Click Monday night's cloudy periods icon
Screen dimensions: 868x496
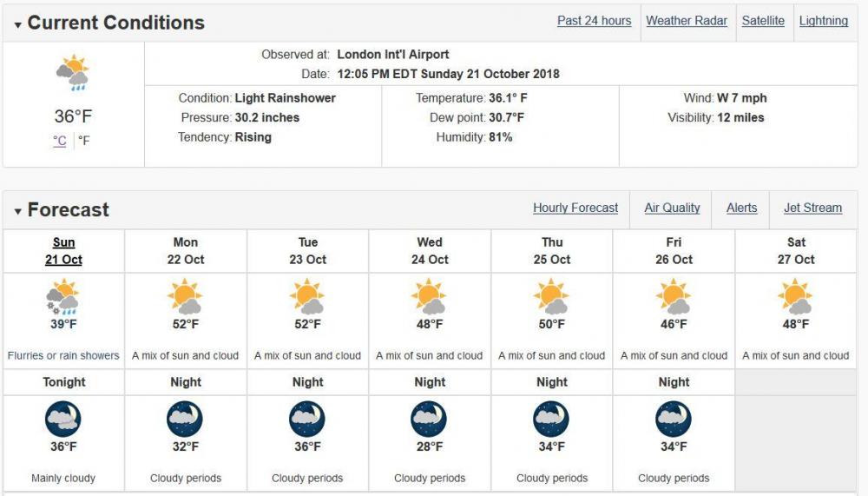point(186,420)
